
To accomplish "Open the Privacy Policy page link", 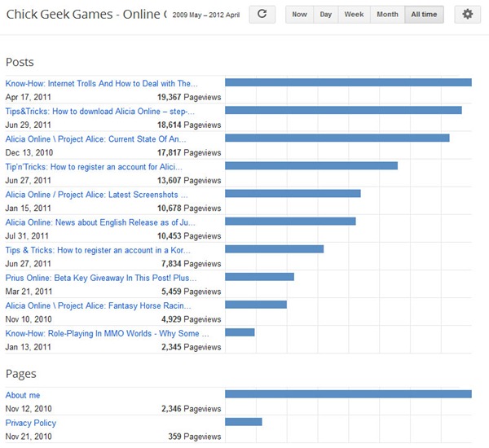I will click(31, 423).
